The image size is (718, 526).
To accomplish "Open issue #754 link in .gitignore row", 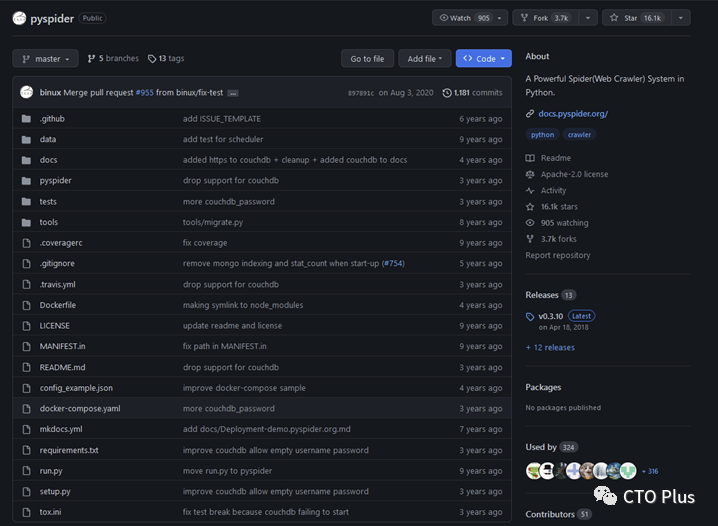I will [x=393, y=264].
